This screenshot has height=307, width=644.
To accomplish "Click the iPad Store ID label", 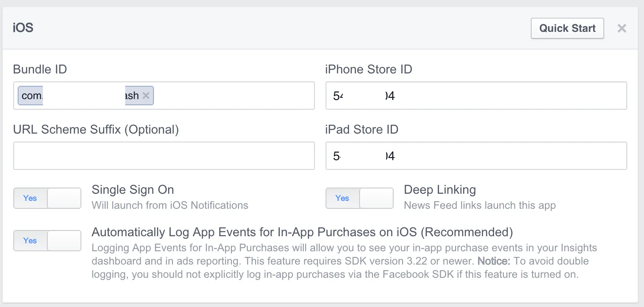I will [x=361, y=130].
